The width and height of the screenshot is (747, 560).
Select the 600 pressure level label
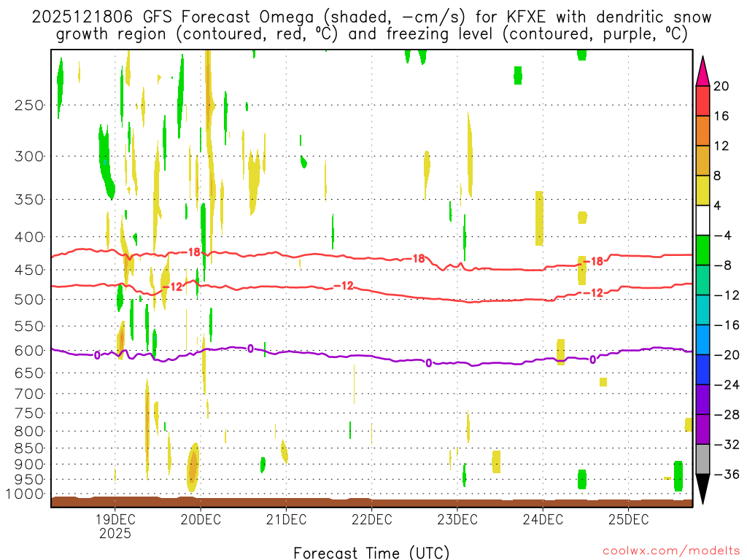29,351
